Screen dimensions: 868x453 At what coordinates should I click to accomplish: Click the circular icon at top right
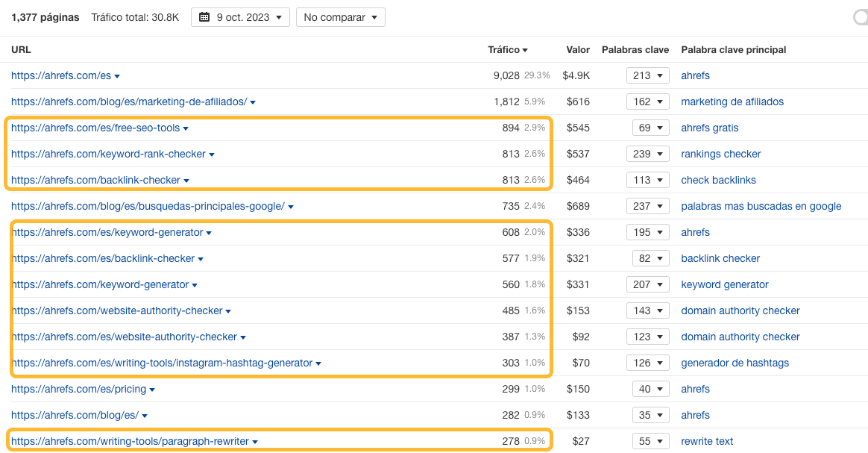coord(862,16)
